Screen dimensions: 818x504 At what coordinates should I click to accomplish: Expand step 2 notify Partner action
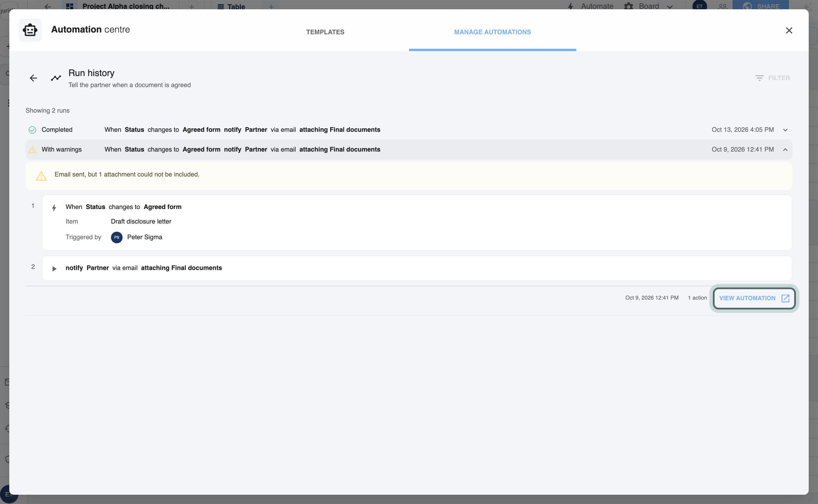pos(54,269)
